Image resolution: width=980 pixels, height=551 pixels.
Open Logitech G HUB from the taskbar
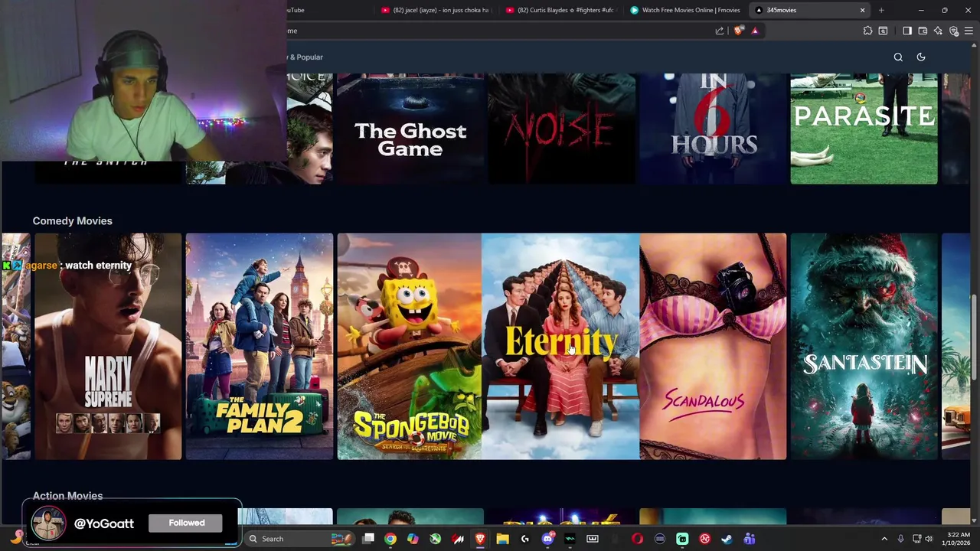(525, 539)
